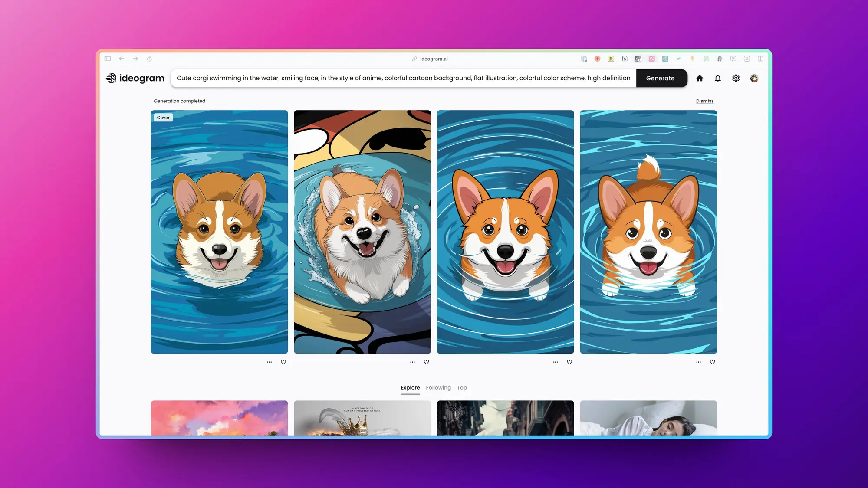Reload the page in browser toolbar
This screenshot has width=868, height=488.
[x=149, y=59]
